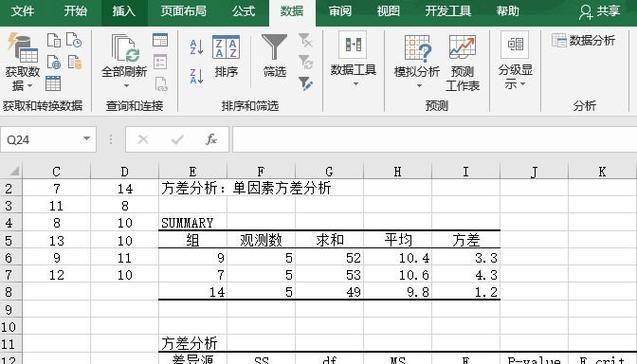Open the 视图 tab
The image size is (637, 364).
coord(388,11)
